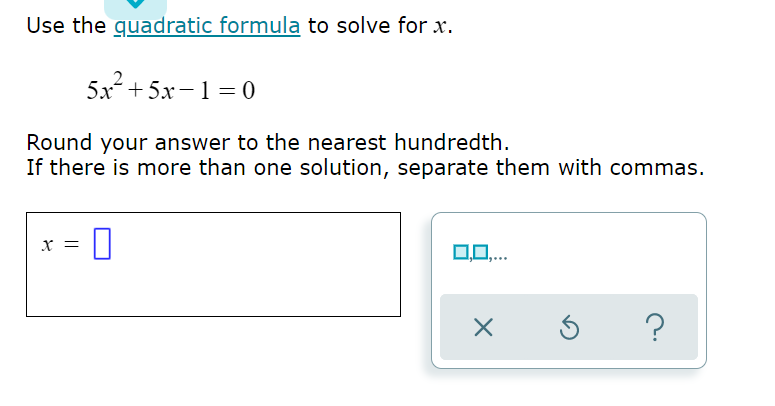The width and height of the screenshot is (775, 406).
Task: Click inside the x = answer box
Action: (214, 265)
